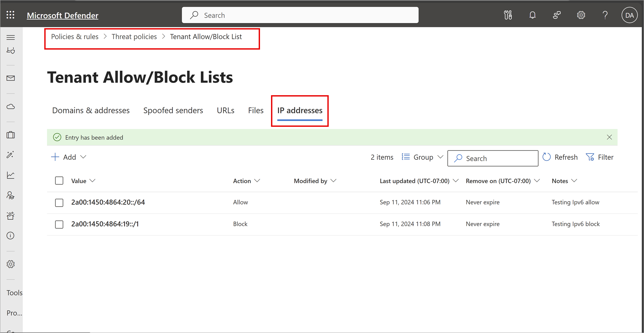
Task: Click the Filter button
Action: click(600, 157)
